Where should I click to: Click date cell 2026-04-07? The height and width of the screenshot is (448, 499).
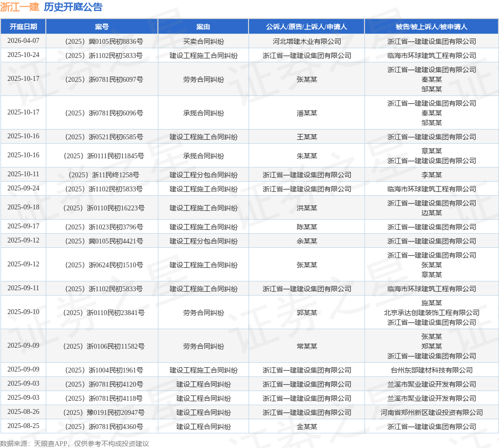pyautogui.click(x=23, y=41)
